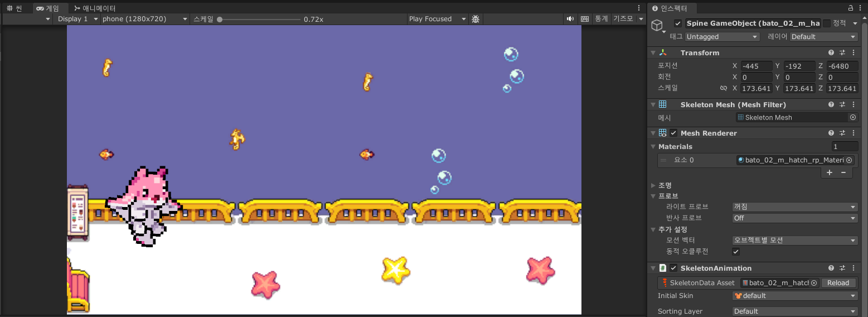Open Skeleton Mesh object picker
The height and width of the screenshot is (317, 868).
tap(852, 118)
